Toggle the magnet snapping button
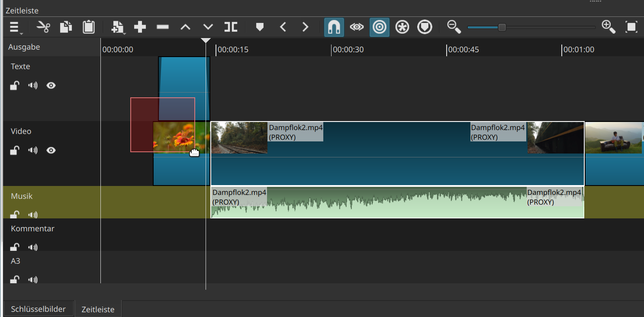This screenshot has width=644, height=317. point(334,27)
